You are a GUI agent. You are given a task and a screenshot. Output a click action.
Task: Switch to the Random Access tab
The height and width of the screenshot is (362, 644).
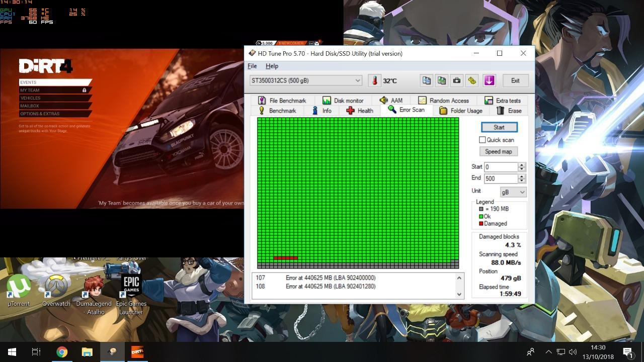pos(443,101)
